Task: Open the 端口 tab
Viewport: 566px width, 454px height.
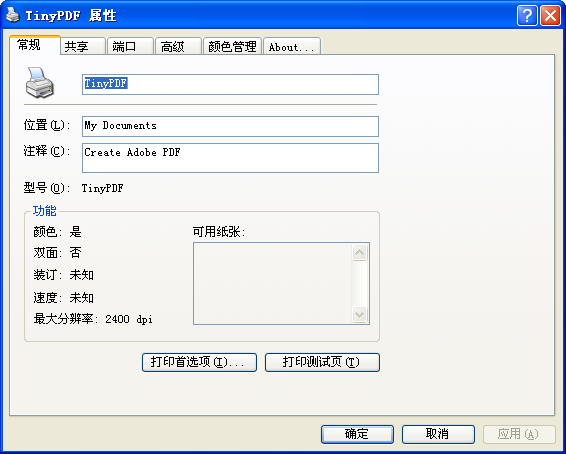Action: (130, 46)
